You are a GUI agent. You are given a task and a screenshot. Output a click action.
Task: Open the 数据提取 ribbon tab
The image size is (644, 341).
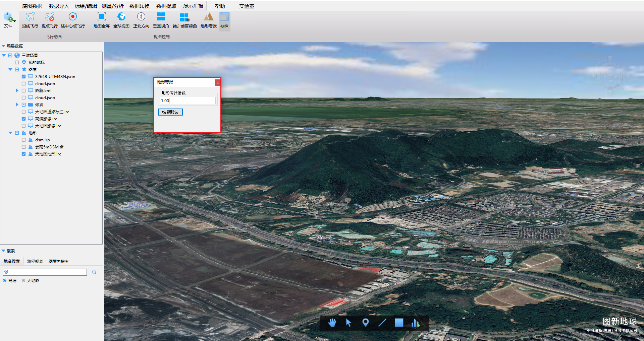pyautogui.click(x=166, y=6)
